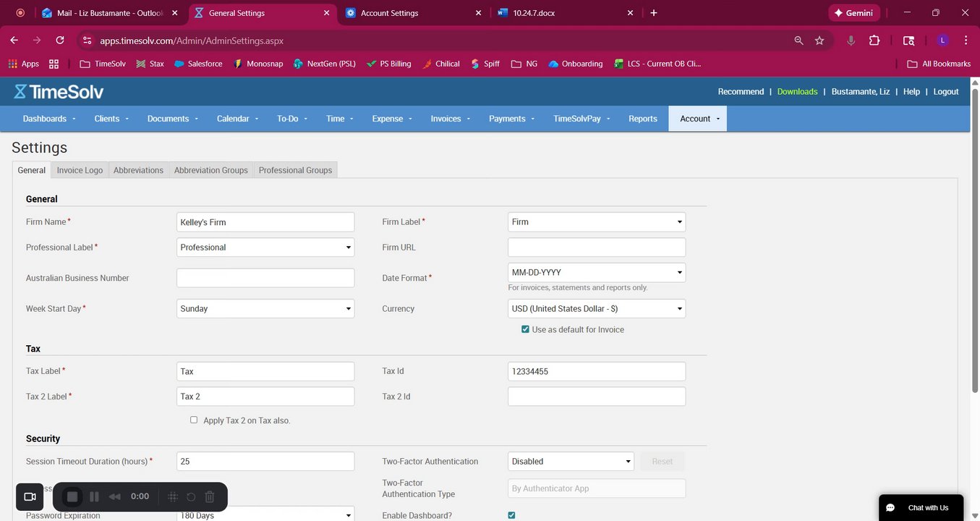Open Reports menu item

pyautogui.click(x=643, y=119)
